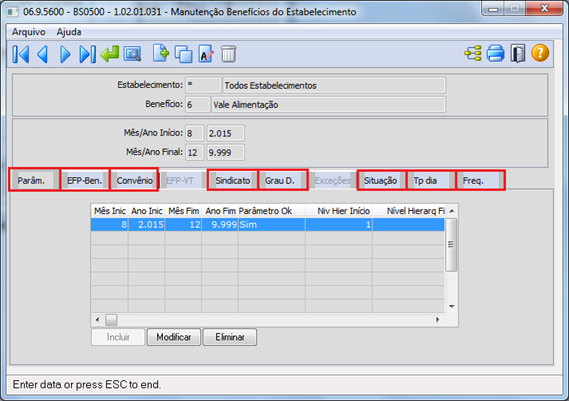569x401 pixels.
Task: Click Ano Final field with 9.999
Action: [225, 152]
